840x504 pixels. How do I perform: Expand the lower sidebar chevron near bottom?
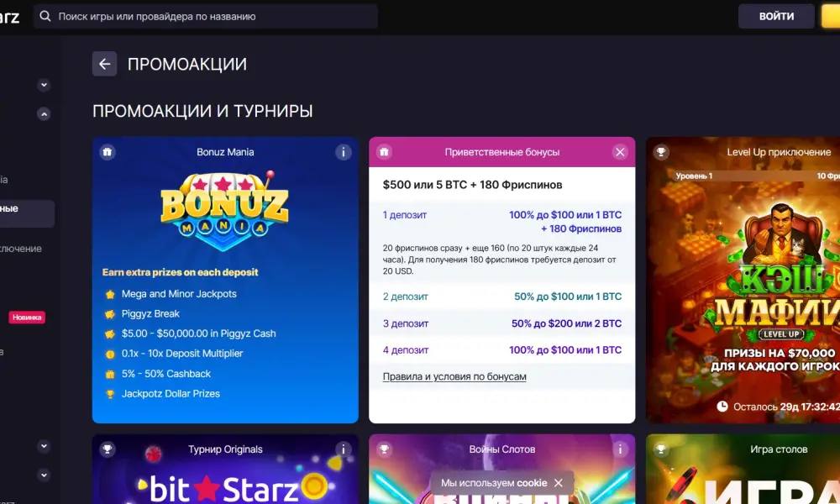tap(44, 445)
